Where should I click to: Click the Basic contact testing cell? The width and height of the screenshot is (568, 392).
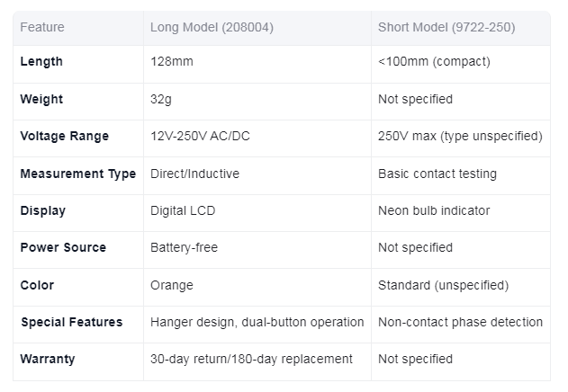(437, 174)
